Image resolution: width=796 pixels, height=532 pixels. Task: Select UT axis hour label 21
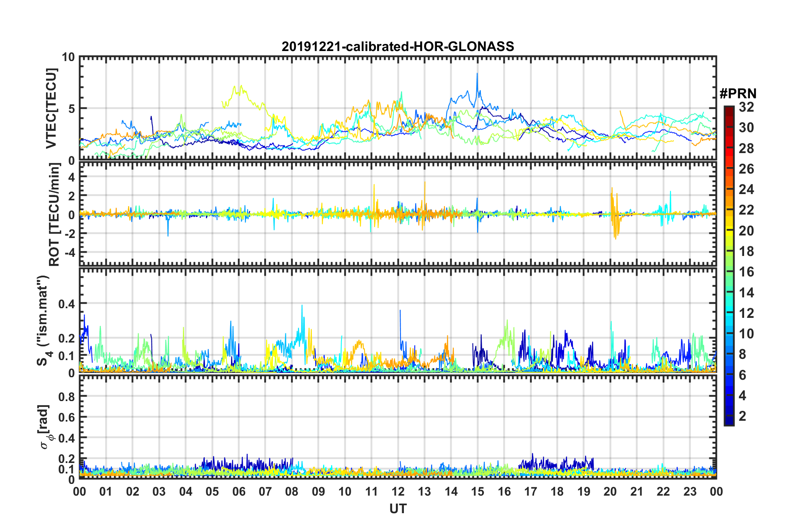(x=637, y=491)
